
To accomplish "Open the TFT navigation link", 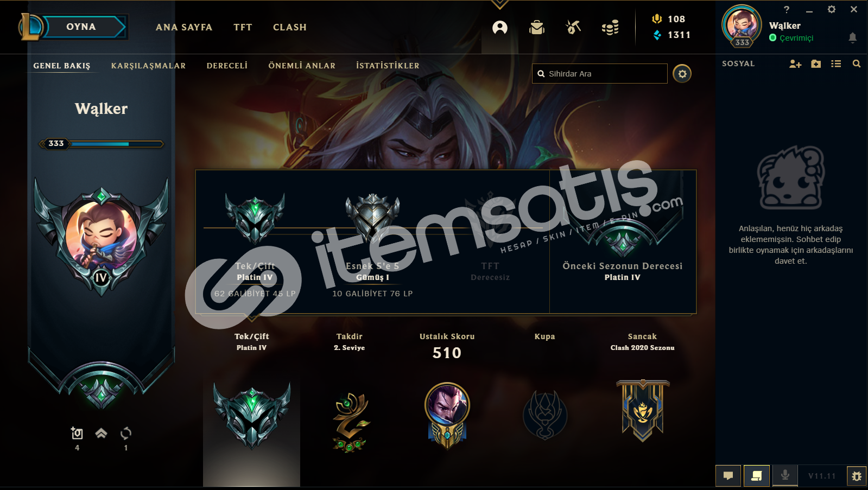I will (x=243, y=27).
